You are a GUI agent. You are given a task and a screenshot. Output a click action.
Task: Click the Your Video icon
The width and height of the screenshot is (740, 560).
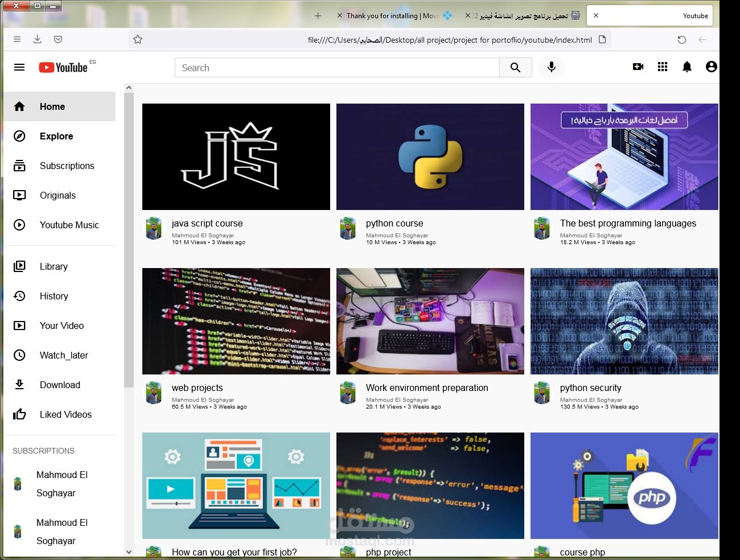(19, 326)
